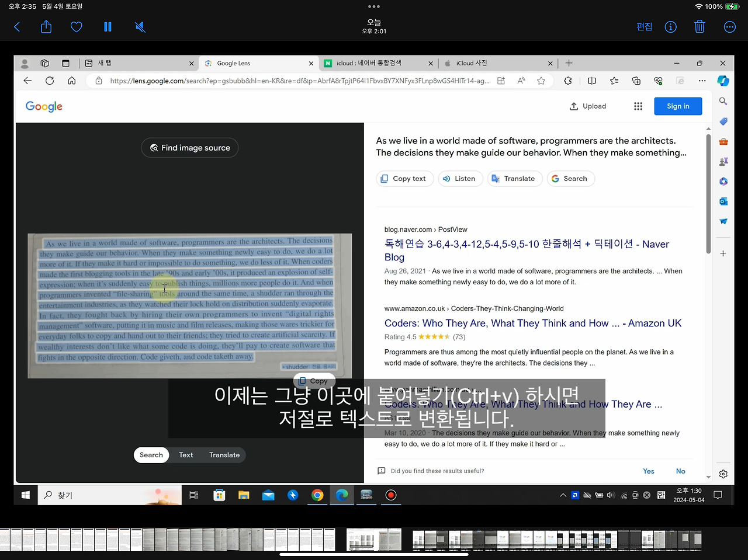This screenshot has height=560, width=748.
Task: Reload the Google Lens page
Action: [50, 81]
